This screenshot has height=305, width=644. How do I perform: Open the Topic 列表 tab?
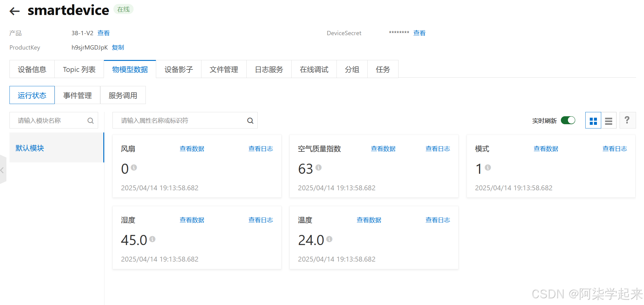coord(79,69)
